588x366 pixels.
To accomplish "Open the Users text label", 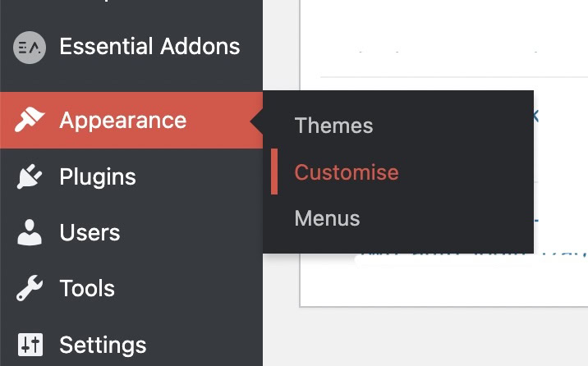I will 90,233.
